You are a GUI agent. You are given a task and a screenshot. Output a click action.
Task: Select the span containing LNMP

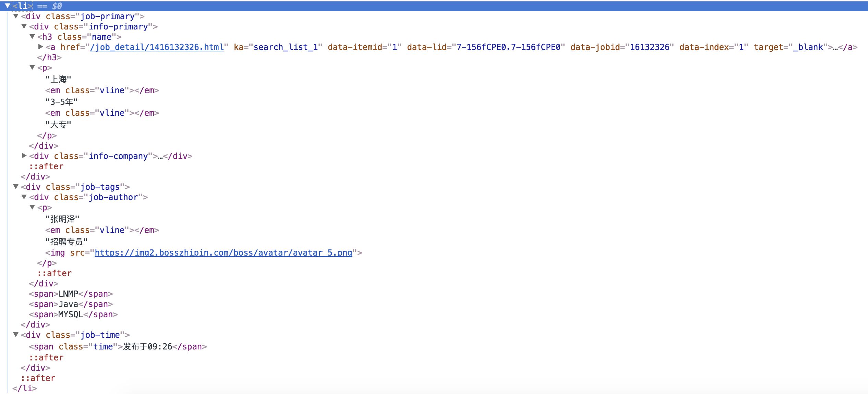click(x=71, y=294)
